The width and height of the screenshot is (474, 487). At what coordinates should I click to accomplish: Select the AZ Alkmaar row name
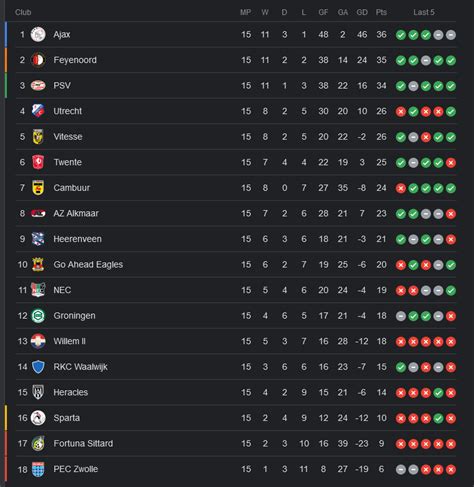76,213
